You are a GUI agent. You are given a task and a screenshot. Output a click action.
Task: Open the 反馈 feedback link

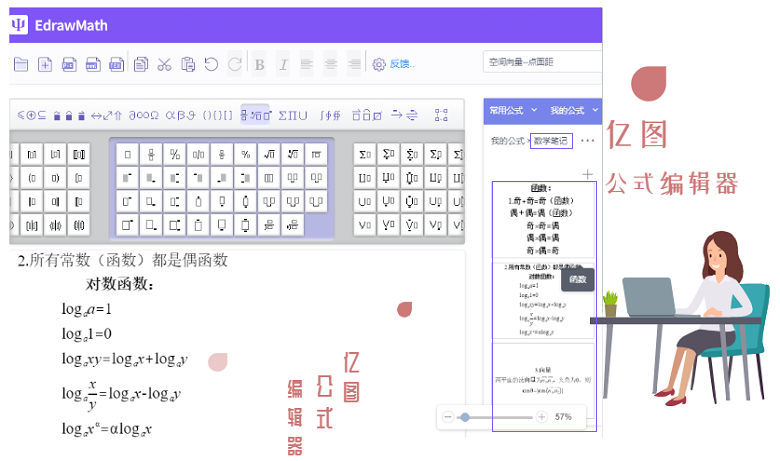[402, 64]
